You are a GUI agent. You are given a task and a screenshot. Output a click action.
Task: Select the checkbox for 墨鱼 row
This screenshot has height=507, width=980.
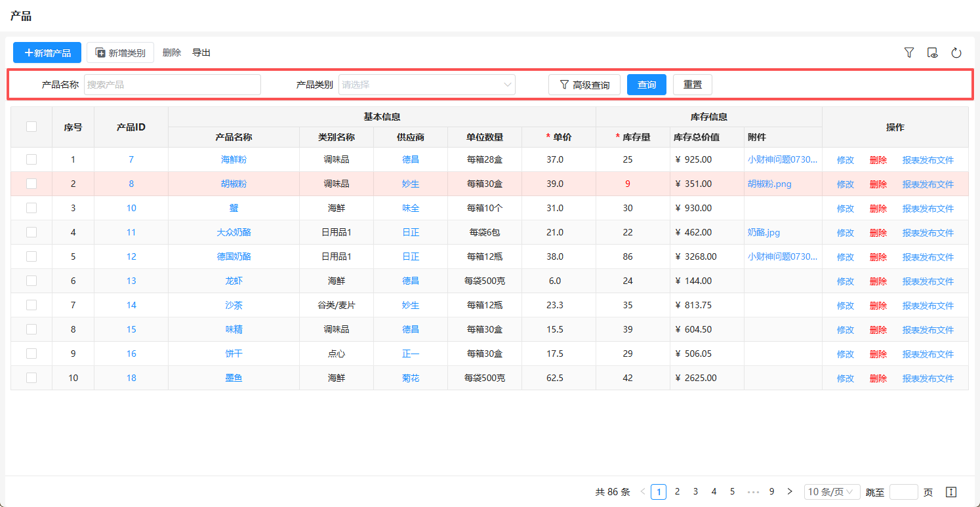(31, 378)
